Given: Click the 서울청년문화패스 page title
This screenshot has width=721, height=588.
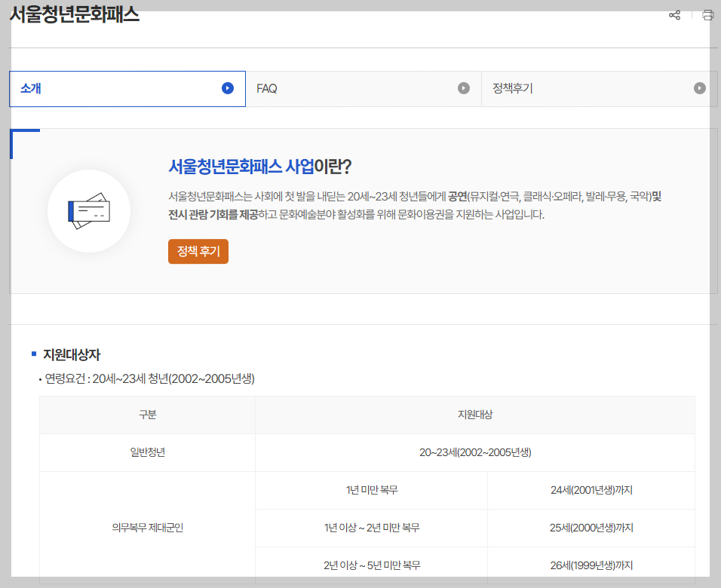Looking at the screenshot, I should [75, 15].
